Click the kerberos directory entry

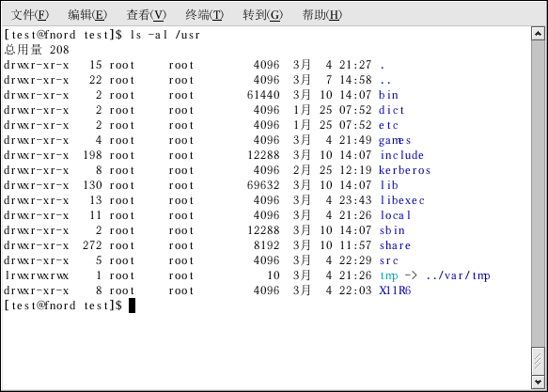(404, 170)
